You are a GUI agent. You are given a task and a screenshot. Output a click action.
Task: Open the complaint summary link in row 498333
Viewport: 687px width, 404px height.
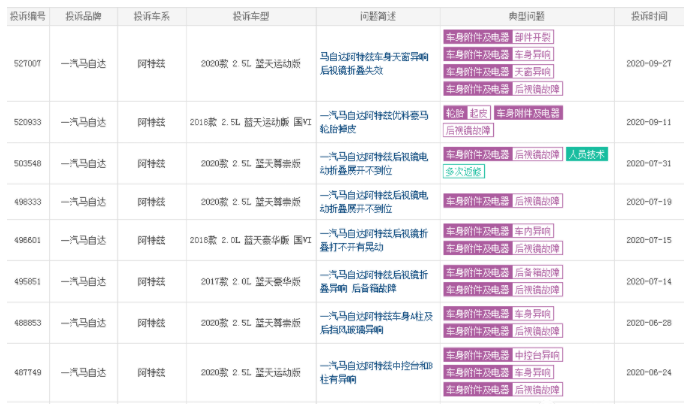[374, 202]
